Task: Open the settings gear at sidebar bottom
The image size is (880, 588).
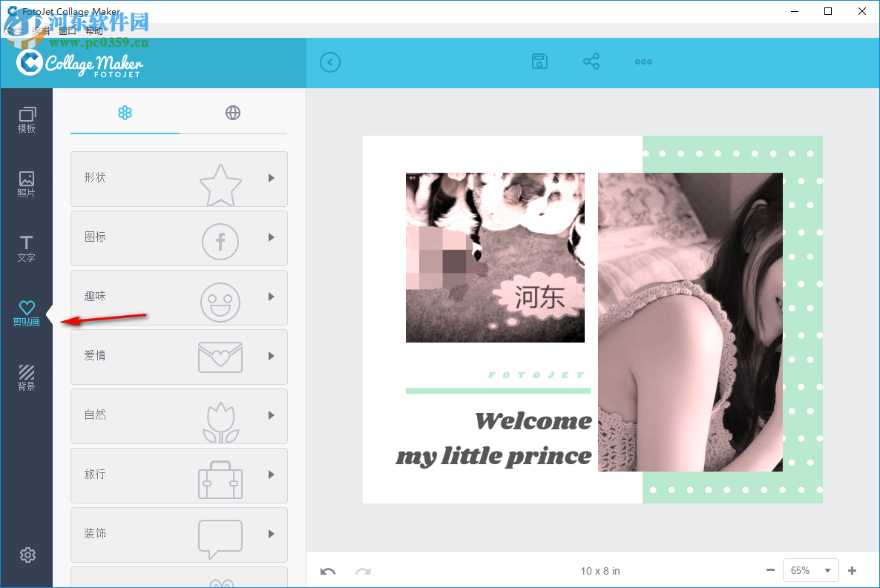Action: 27,555
